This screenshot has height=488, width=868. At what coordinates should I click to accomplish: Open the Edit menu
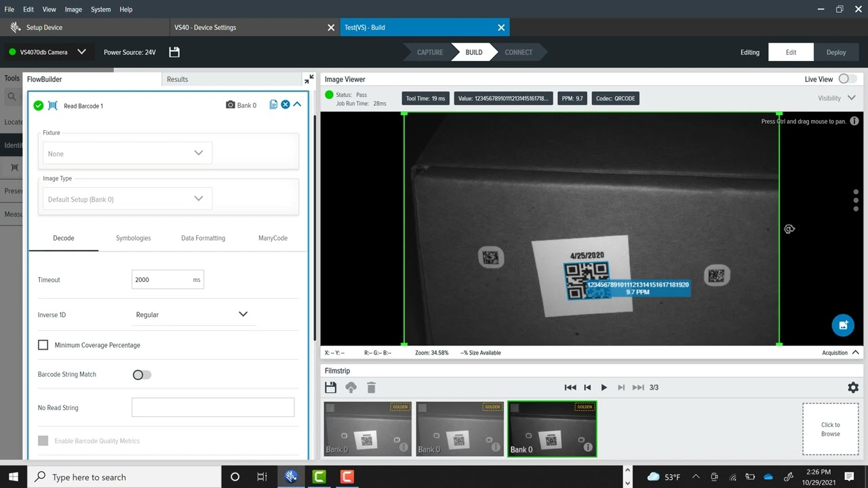(x=28, y=9)
